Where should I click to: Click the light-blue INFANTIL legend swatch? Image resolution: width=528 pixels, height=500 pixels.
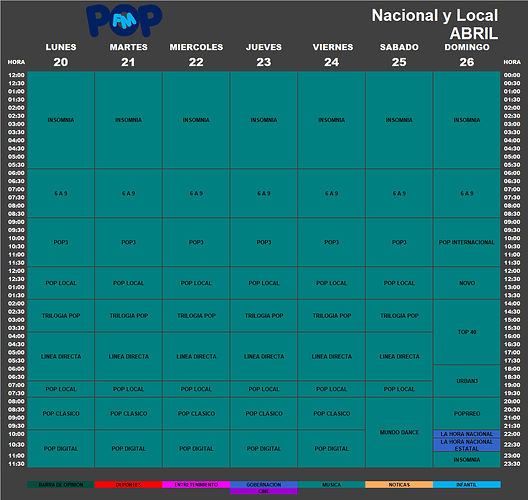(x=467, y=485)
